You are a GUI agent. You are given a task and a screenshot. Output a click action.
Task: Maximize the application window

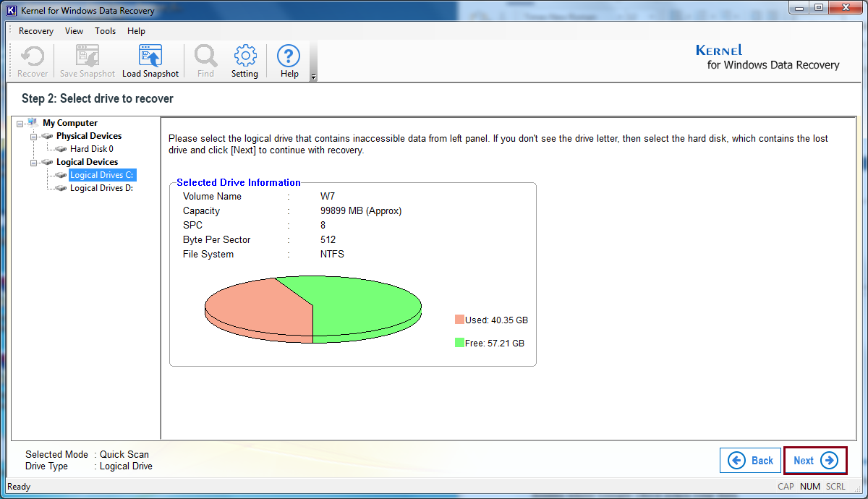[818, 7]
